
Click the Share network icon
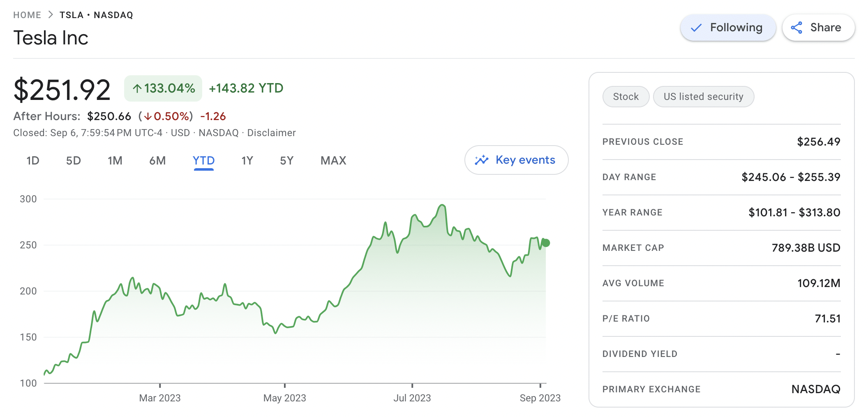tap(796, 28)
